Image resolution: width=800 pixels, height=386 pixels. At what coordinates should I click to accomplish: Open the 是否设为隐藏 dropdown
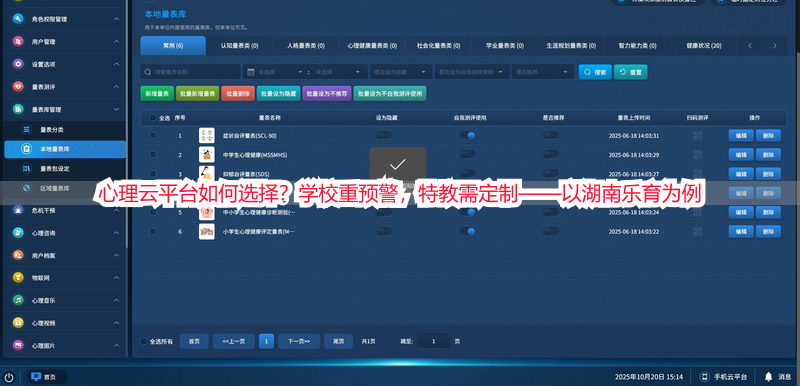point(401,72)
